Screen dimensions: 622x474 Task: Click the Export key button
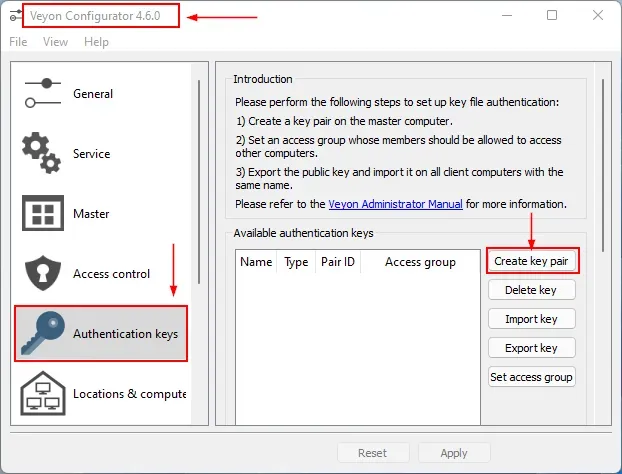[532, 348]
